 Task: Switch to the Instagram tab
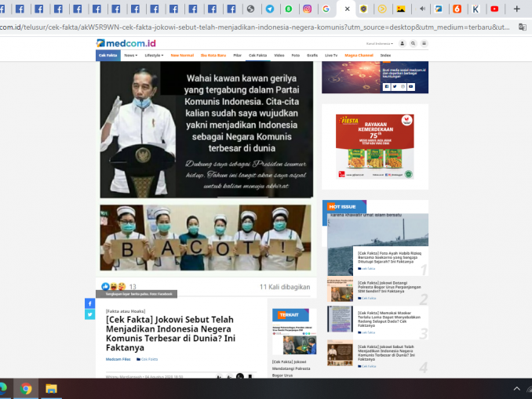307,9
